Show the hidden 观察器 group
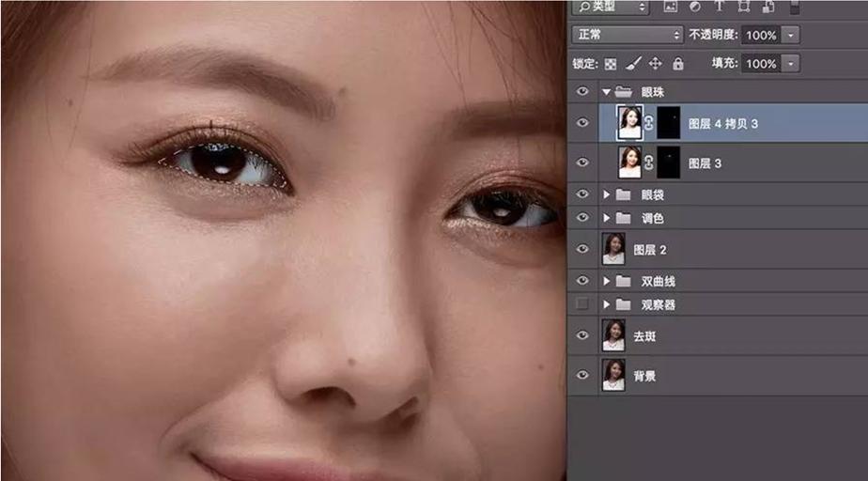 (x=582, y=303)
